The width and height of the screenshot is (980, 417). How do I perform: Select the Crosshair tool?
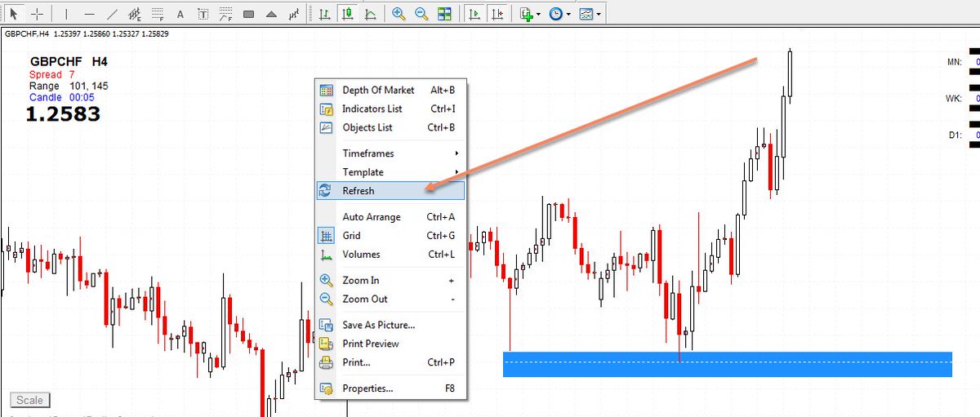point(37,14)
